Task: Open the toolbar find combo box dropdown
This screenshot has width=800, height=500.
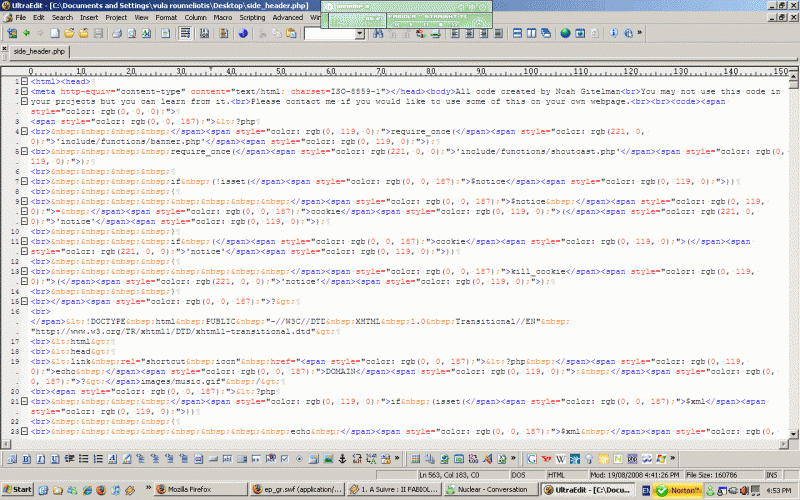Action: (360, 34)
